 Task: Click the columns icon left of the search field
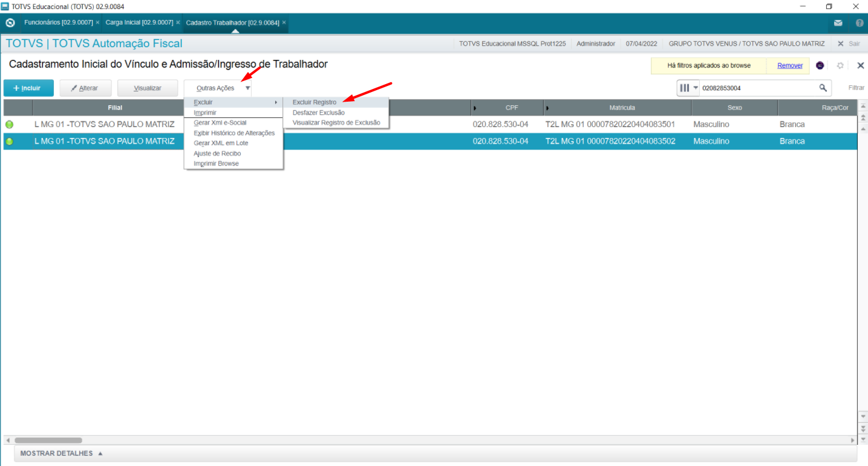[x=685, y=88]
